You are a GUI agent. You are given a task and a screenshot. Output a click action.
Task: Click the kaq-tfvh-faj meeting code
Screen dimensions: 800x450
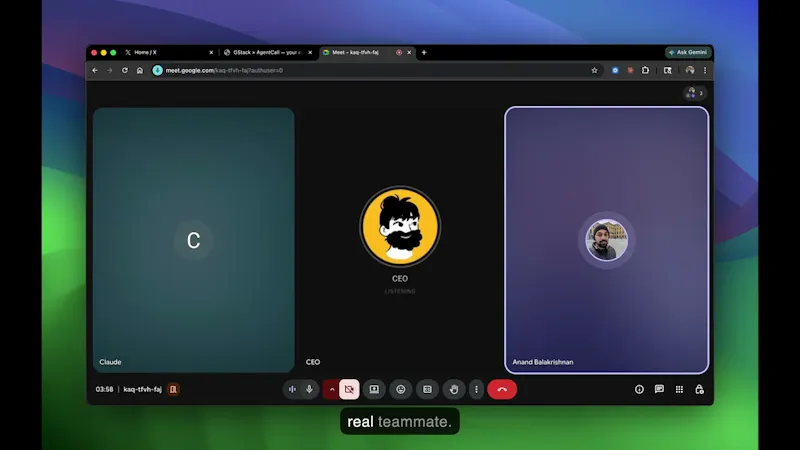tap(142, 389)
